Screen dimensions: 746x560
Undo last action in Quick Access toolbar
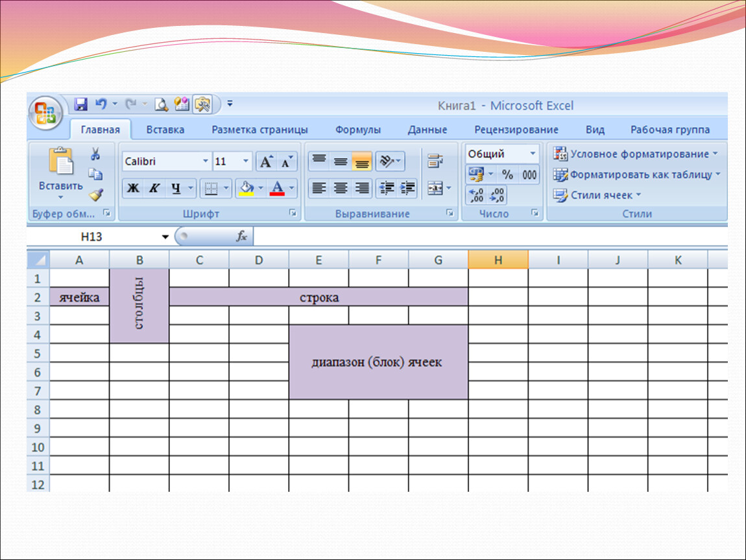[x=101, y=104]
